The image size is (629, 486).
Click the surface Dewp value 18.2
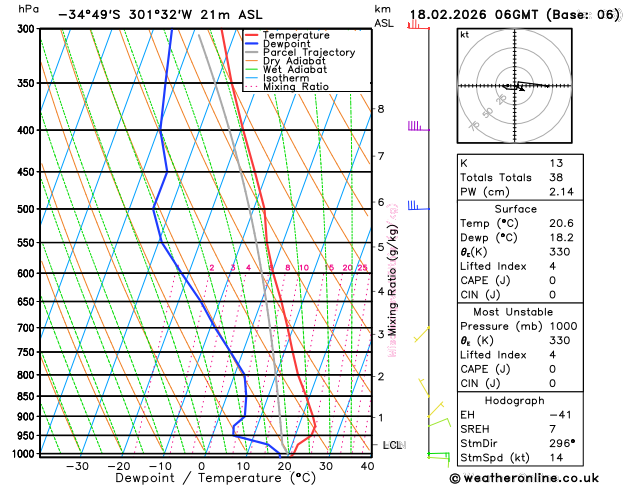(x=561, y=237)
